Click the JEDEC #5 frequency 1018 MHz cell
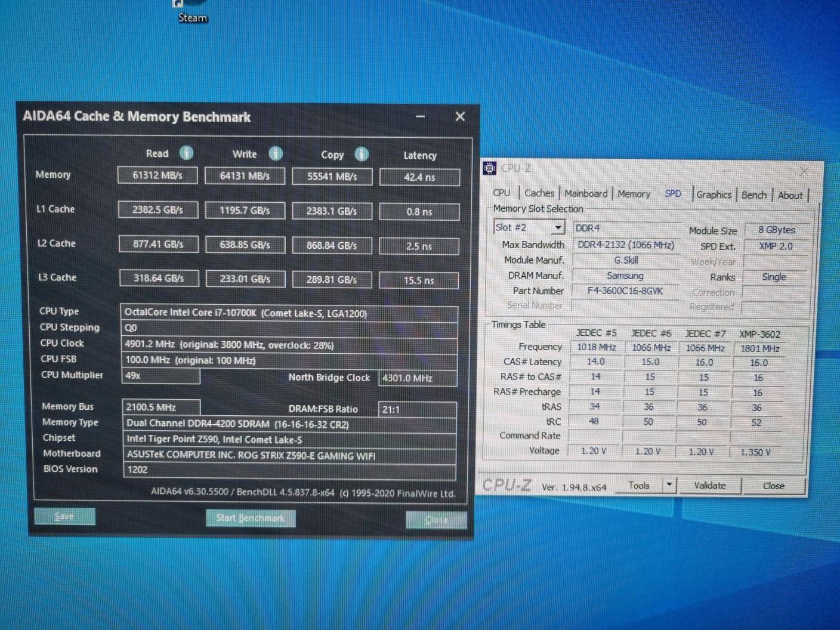 click(596, 347)
